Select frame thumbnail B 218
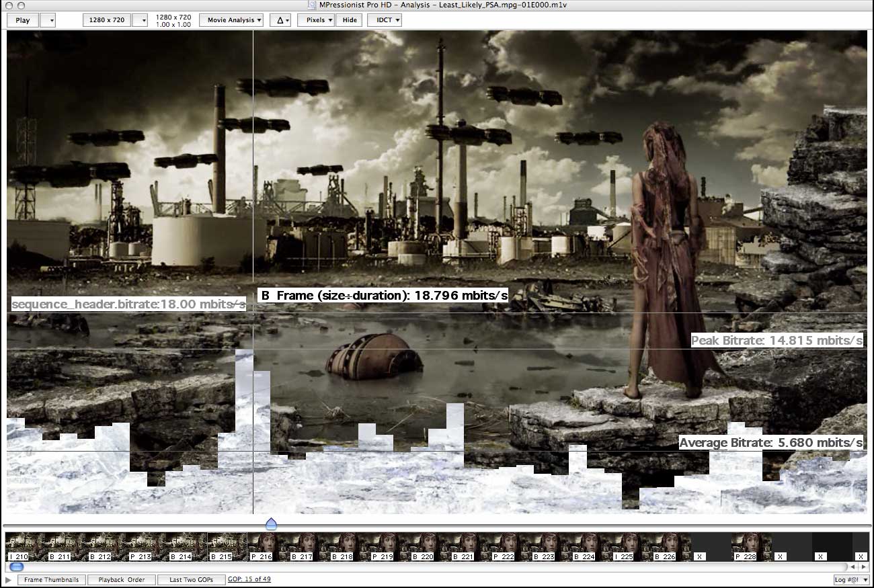874x588 pixels. [348, 547]
